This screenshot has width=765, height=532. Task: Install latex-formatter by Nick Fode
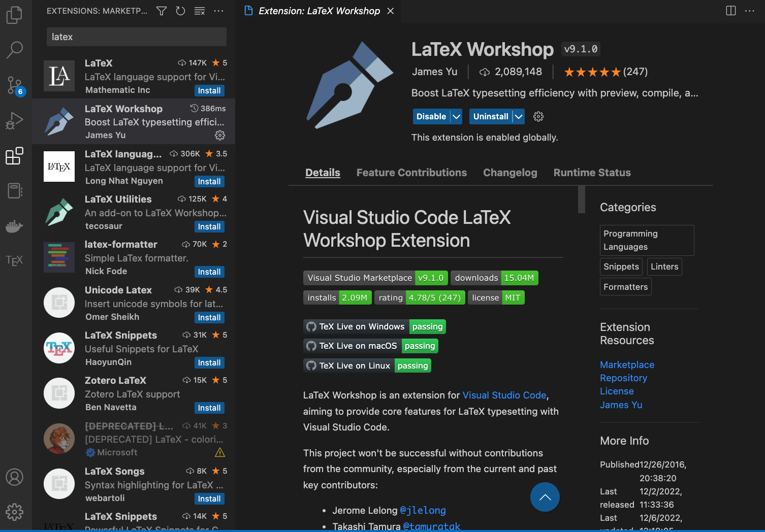click(x=209, y=272)
